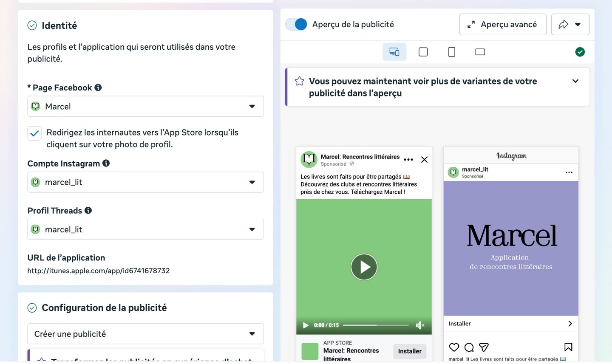612x364 pixels.
Task: Click the Marcel avatar in the Facebook ad preview
Action: point(309,160)
